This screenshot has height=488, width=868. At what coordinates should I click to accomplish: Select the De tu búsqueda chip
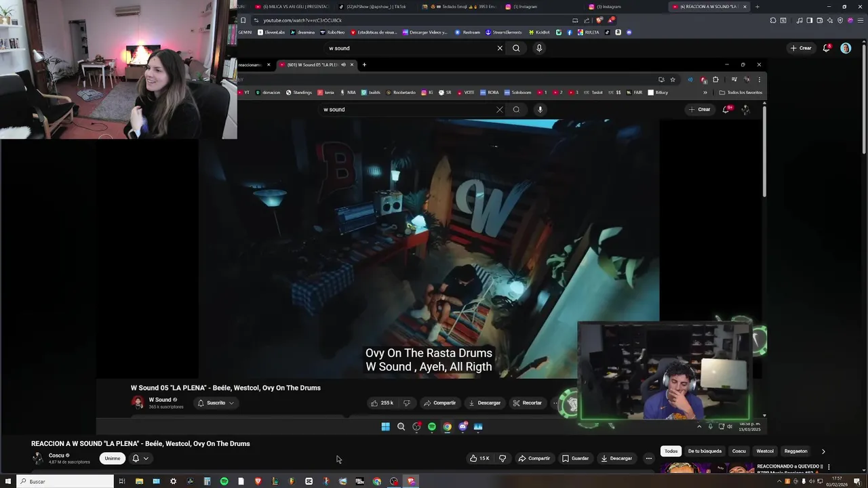pyautogui.click(x=705, y=451)
